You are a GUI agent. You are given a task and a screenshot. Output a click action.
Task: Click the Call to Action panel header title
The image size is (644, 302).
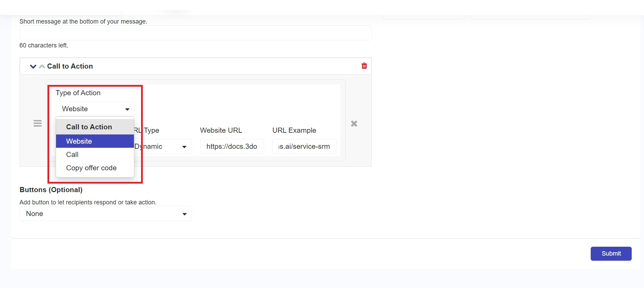coord(70,66)
